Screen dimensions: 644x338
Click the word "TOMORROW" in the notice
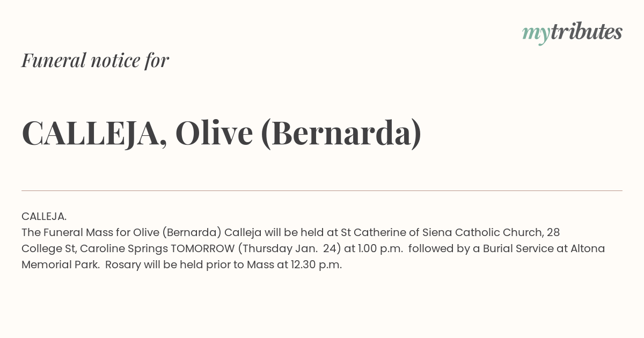pos(202,248)
